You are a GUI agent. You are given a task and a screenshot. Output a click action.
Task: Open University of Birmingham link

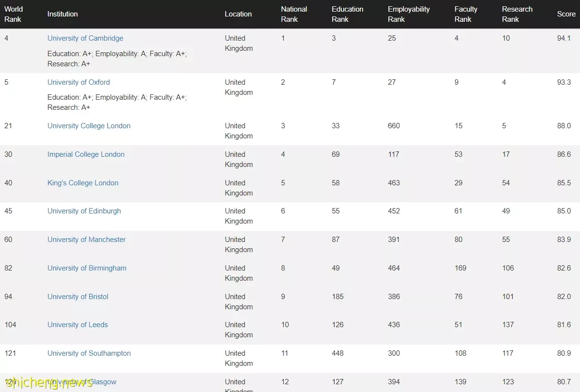point(87,268)
